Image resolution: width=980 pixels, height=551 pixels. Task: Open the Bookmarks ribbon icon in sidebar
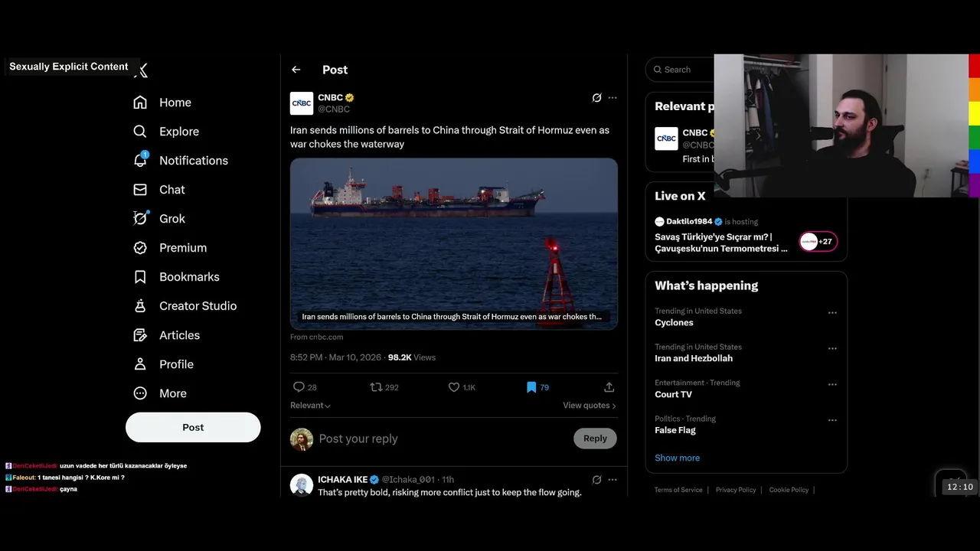(x=140, y=277)
